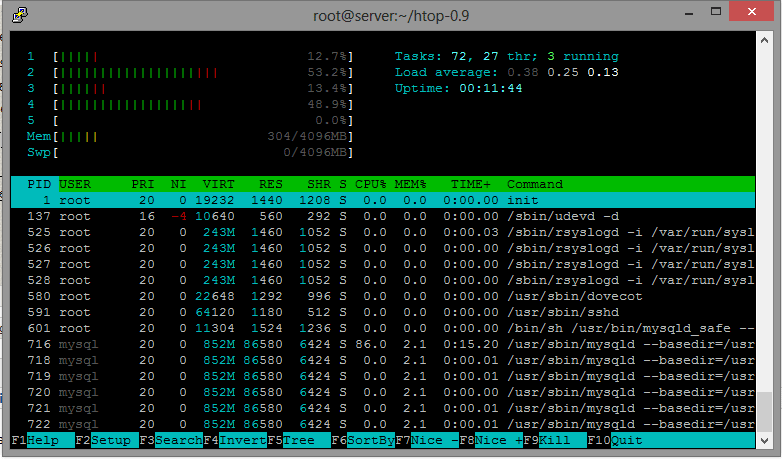Click the S state column header
This screenshot has width=782, height=459.
tap(343, 184)
